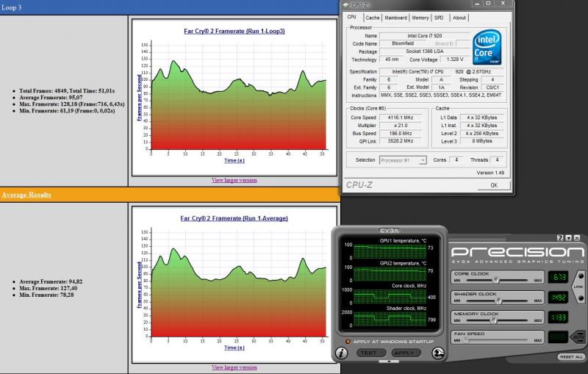588x374 pixels.
Task: Click the Core clock MHz monitoring graph
Action: pos(390,296)
